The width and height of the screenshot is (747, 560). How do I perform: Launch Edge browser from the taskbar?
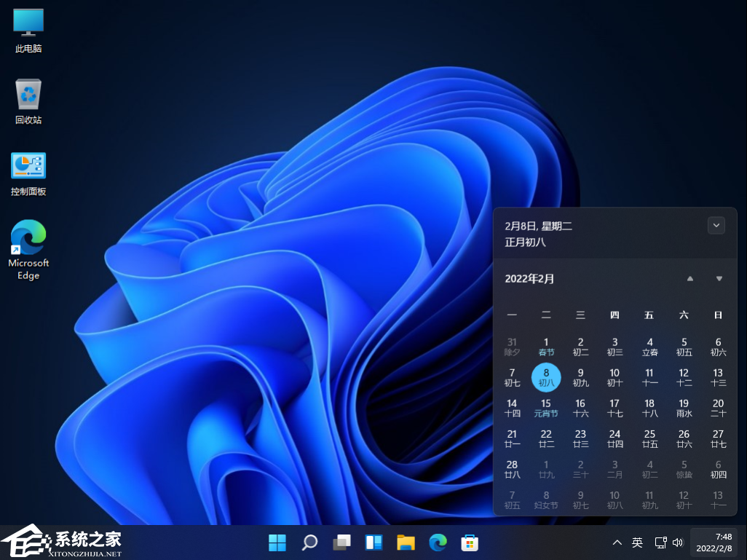[438, 543]
